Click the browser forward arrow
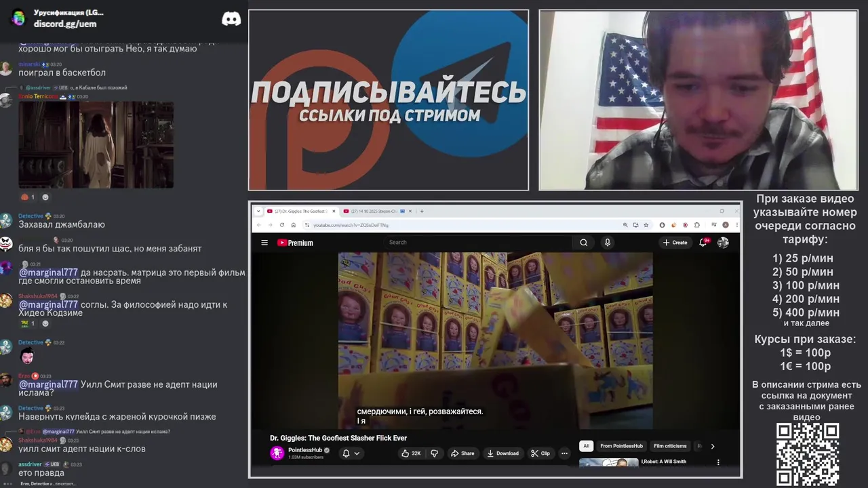 [270, 225]
